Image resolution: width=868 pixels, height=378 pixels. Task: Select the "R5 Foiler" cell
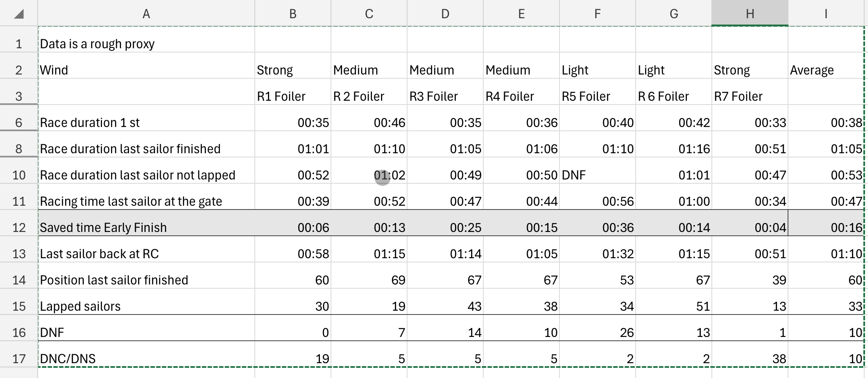click(597, 97)
